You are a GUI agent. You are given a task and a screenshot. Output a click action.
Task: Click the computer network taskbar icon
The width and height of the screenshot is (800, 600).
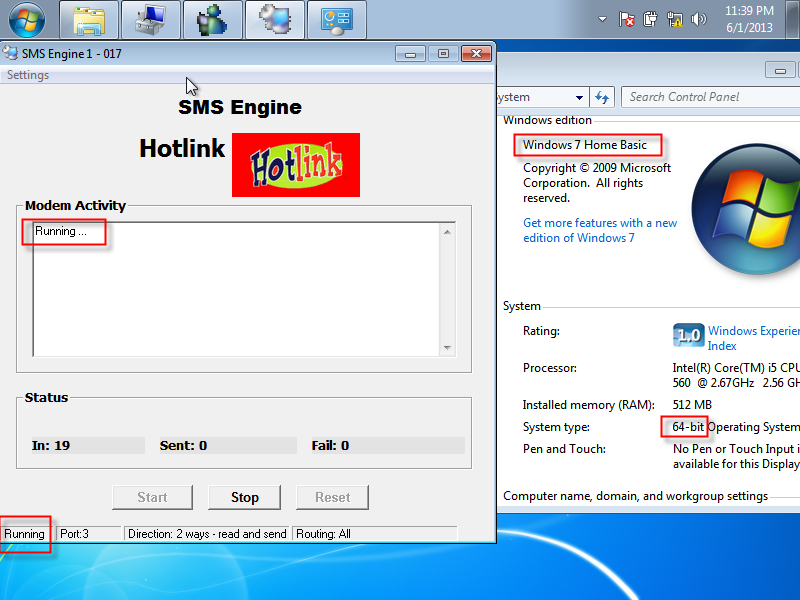coord(151,19)
